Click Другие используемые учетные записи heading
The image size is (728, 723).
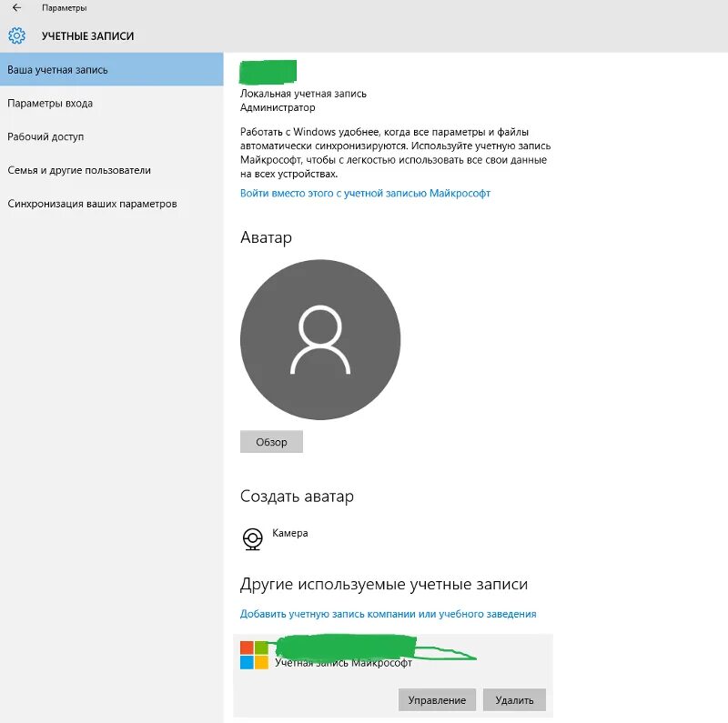(383, 584)
